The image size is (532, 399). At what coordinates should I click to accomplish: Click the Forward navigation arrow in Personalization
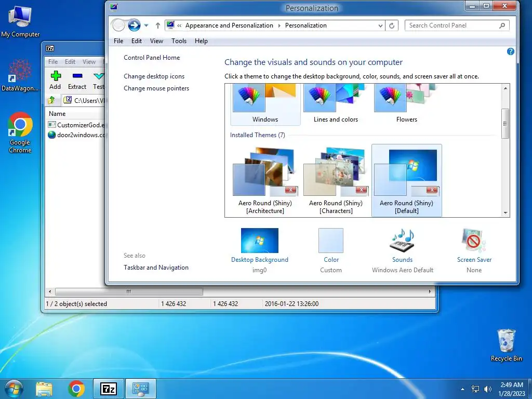(x=134, y=25)
